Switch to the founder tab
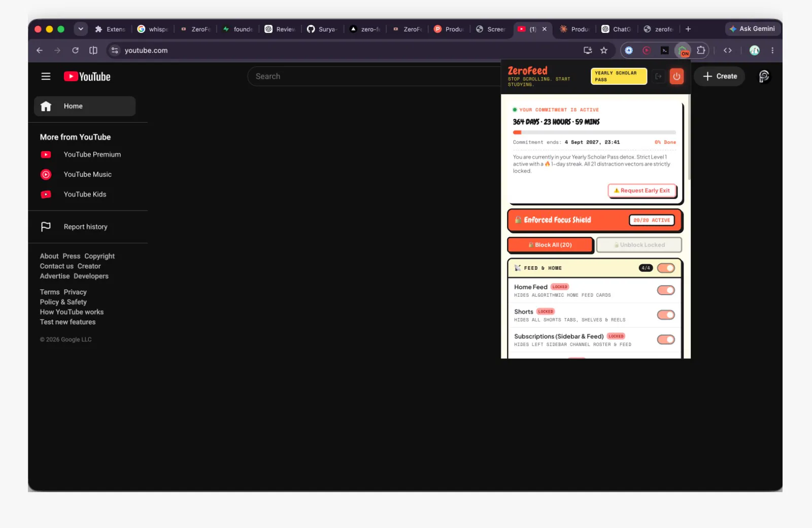 [238, 29]
